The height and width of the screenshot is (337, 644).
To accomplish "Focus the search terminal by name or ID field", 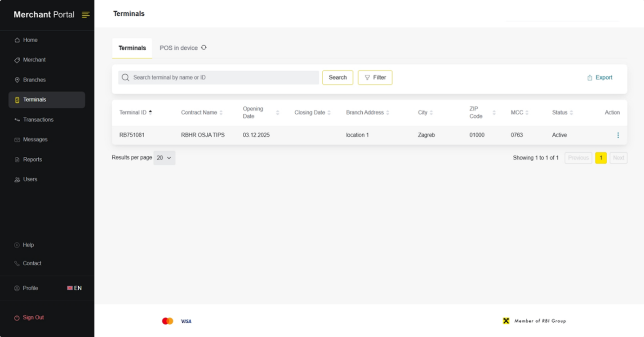I will click(x=218, y=77).
